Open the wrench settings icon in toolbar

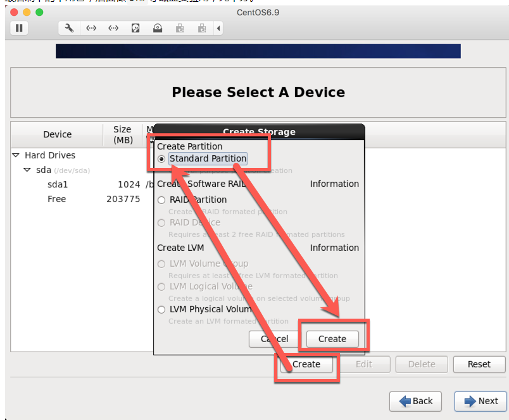[70, 28]
